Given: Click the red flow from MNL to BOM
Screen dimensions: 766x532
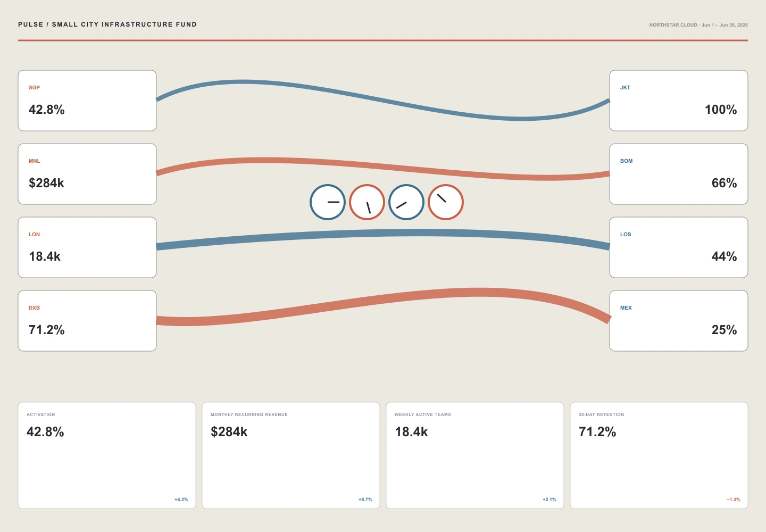Looking at the screenshot, I should coord(383,168).
